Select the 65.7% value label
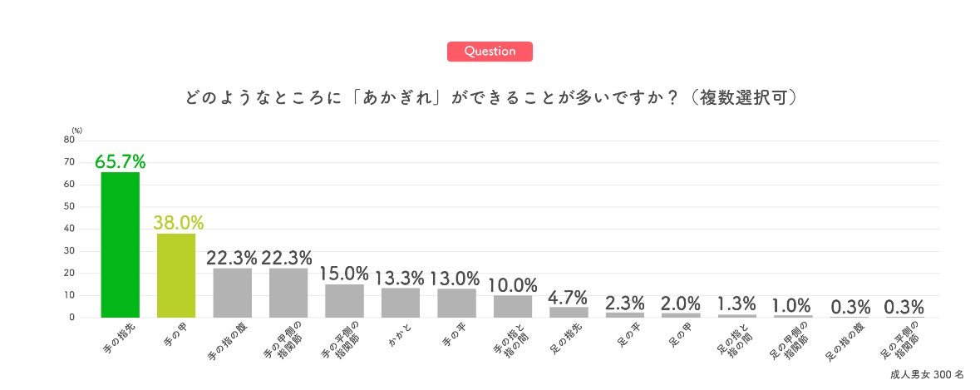 point(120,161)
